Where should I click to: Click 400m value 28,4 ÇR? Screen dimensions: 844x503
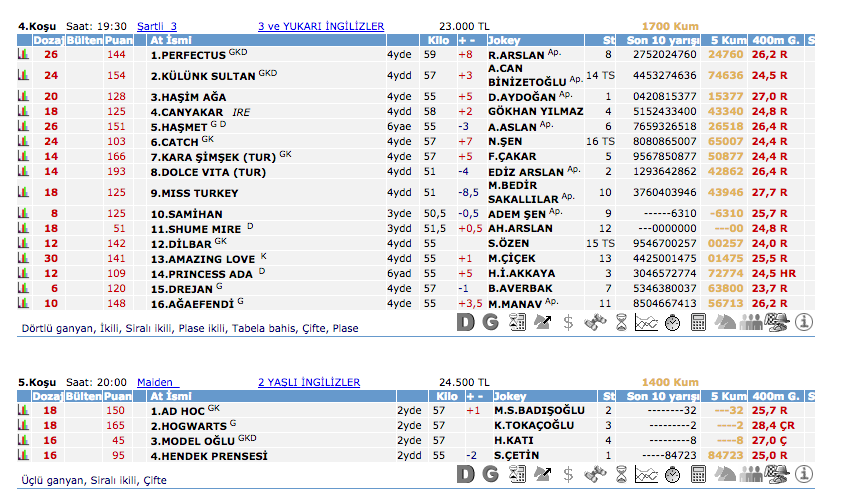773,425
